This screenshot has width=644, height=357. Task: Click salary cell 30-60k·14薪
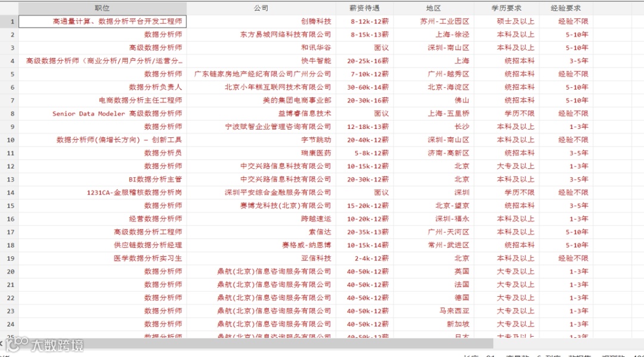click(x=365, y=87)
